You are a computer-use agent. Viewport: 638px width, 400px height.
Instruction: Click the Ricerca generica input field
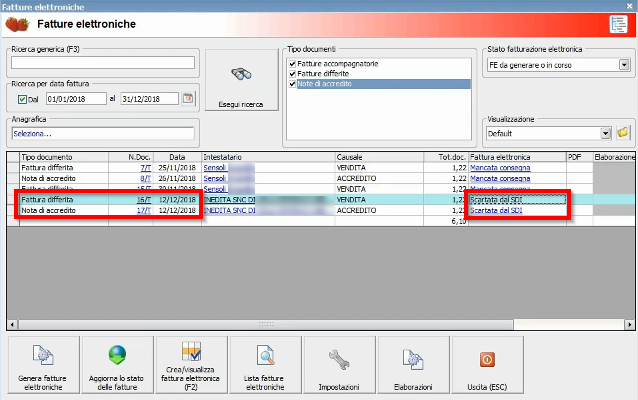tap(102, 63)
